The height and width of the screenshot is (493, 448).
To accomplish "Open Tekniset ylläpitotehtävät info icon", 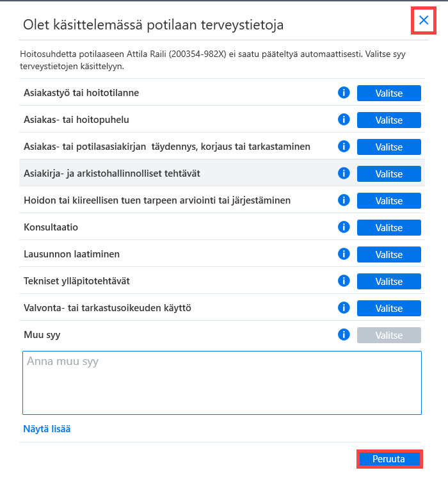I will pos(344,281).
